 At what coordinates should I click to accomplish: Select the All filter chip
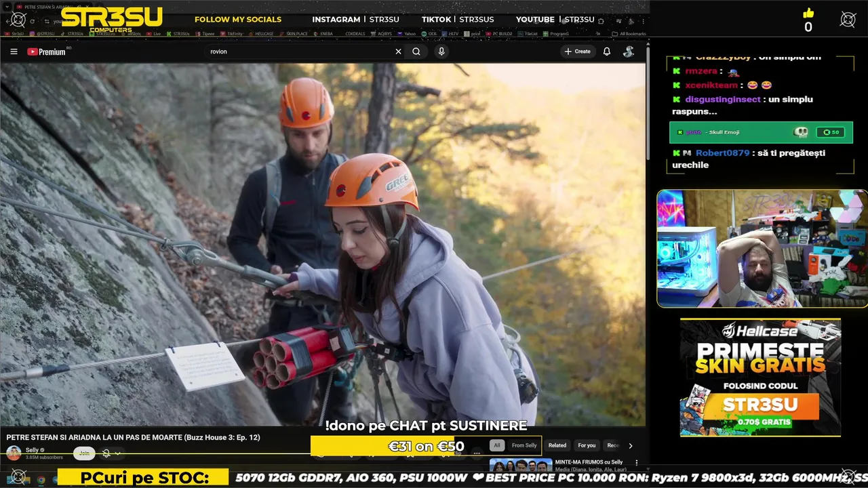click(x=497, y=445)
